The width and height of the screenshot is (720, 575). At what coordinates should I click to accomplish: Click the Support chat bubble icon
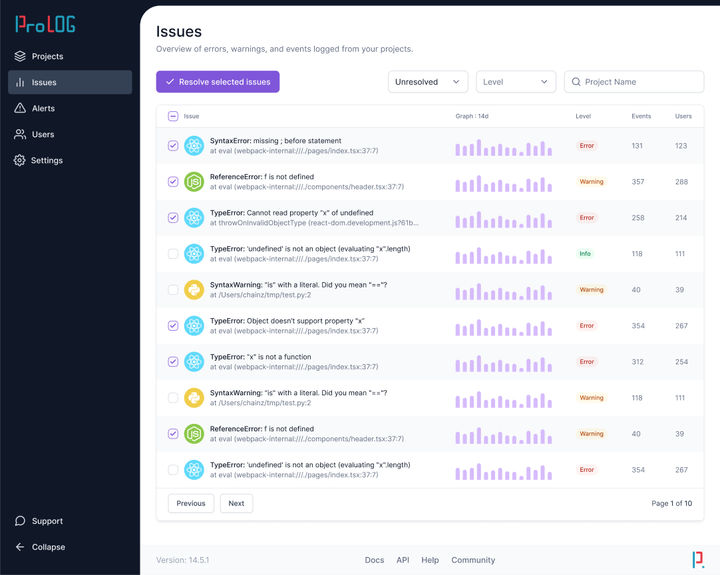coord(20,521)
